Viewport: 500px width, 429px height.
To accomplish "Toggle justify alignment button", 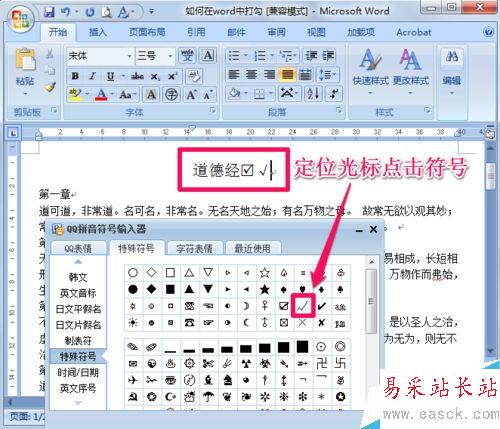I will (287, 75).
